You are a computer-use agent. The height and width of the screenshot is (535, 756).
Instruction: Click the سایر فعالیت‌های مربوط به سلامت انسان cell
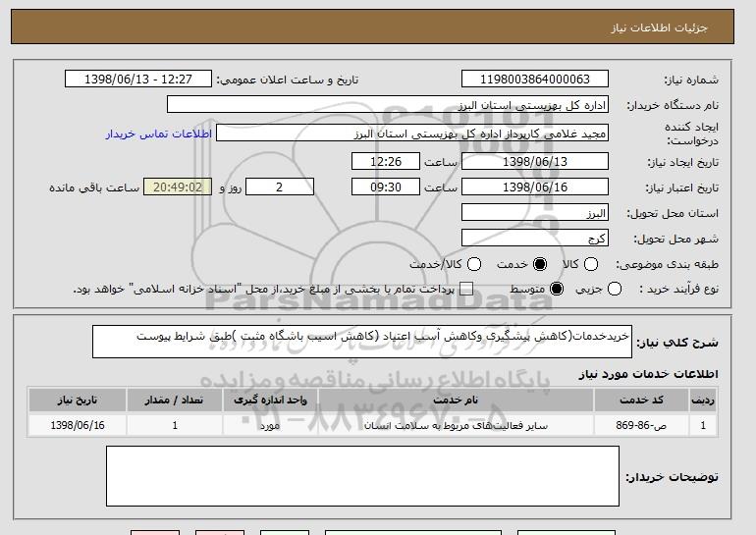456,426
